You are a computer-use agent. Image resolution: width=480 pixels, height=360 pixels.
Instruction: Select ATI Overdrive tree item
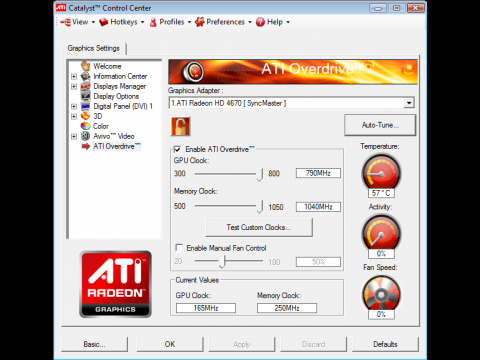point(117,146)
